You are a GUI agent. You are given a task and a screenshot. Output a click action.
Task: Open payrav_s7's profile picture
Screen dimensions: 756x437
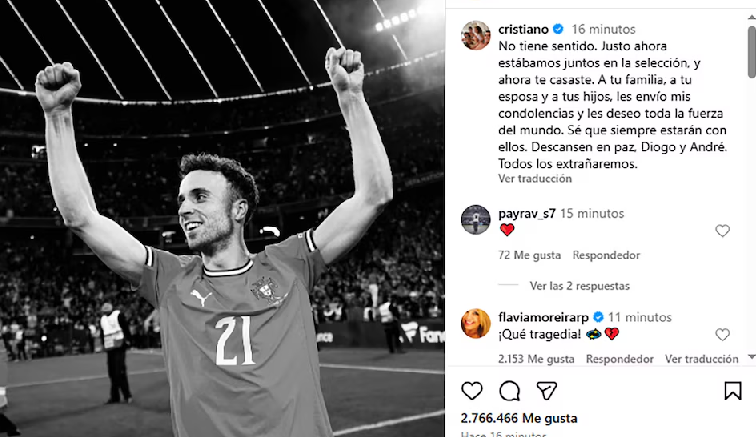coord(475,219)
